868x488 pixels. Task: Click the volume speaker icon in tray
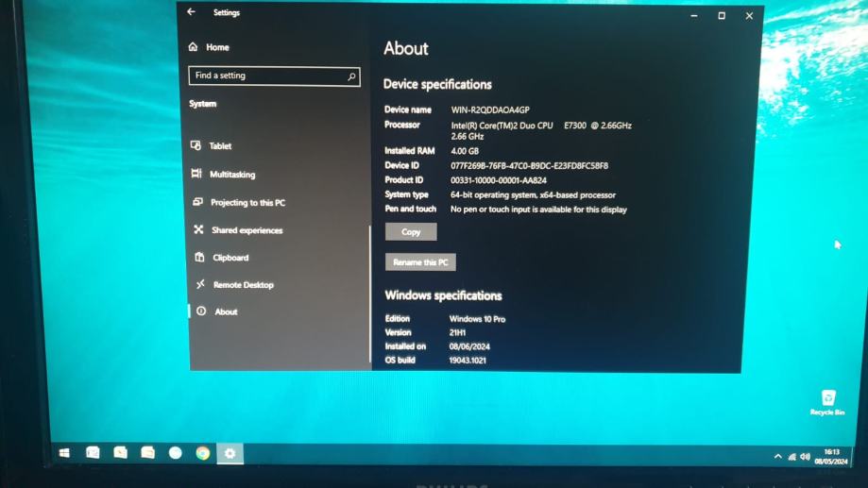click(x=806, y=457)
